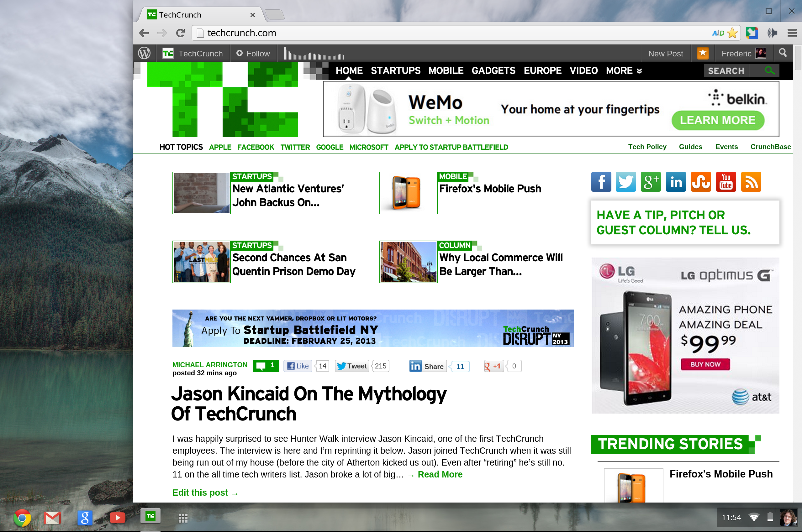Go to the GADGETS navigation section

click(x=493, y=70)
